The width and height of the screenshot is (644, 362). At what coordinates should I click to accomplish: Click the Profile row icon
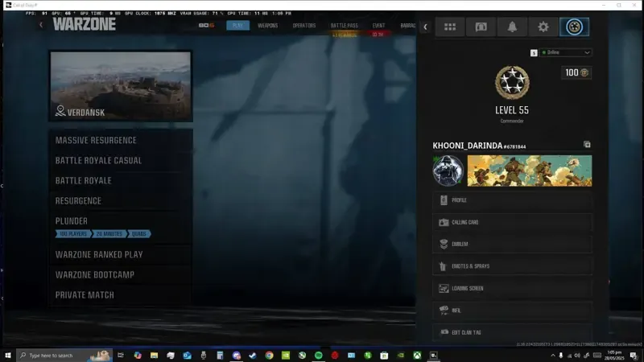444,200
